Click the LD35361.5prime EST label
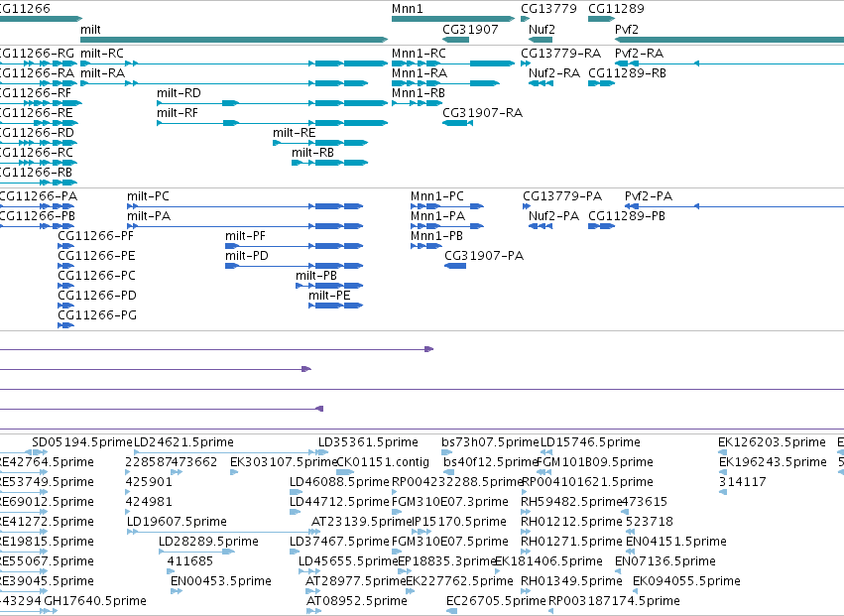Image resolution: width=844 pixels, height=616 pixels. [x=368, y=442]
